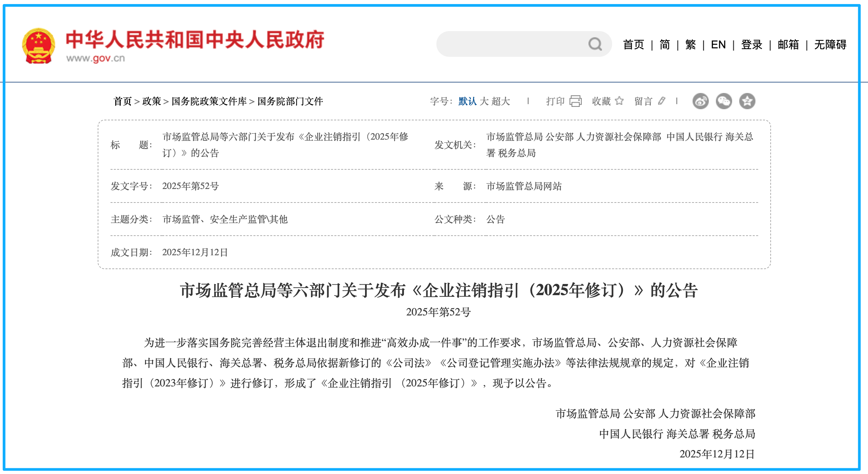Open the 首页 menu item
Viewport: 868px width, 474px height.
pyautogui.click(x=633, y=44)
